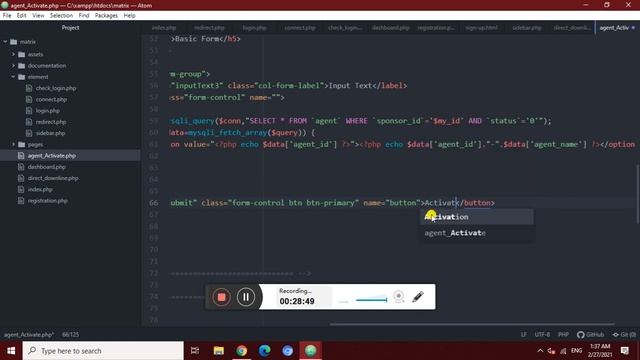Choose the Activation autocomplete suggestion
Screen dimensions: 640x360
pos(477,217)
